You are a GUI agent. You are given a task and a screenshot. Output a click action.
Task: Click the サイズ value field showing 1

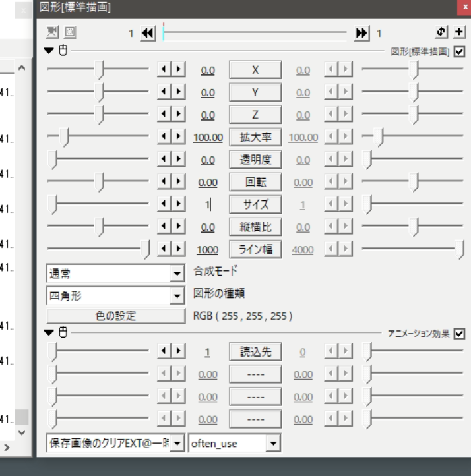tap(208, 205)
